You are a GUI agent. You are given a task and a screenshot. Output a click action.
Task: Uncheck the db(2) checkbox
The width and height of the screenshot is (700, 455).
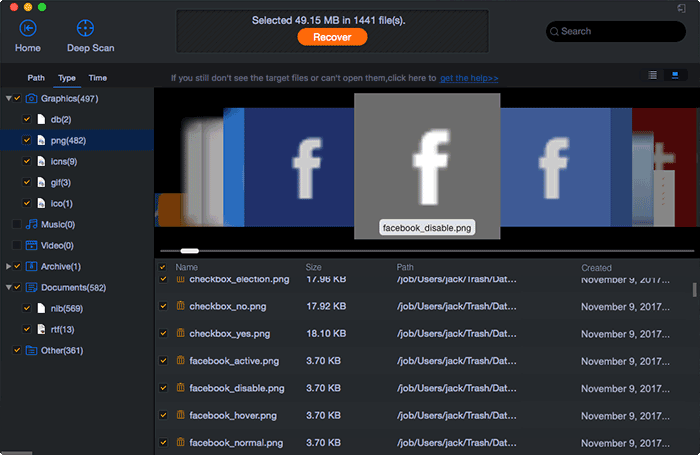coord(27,119)
